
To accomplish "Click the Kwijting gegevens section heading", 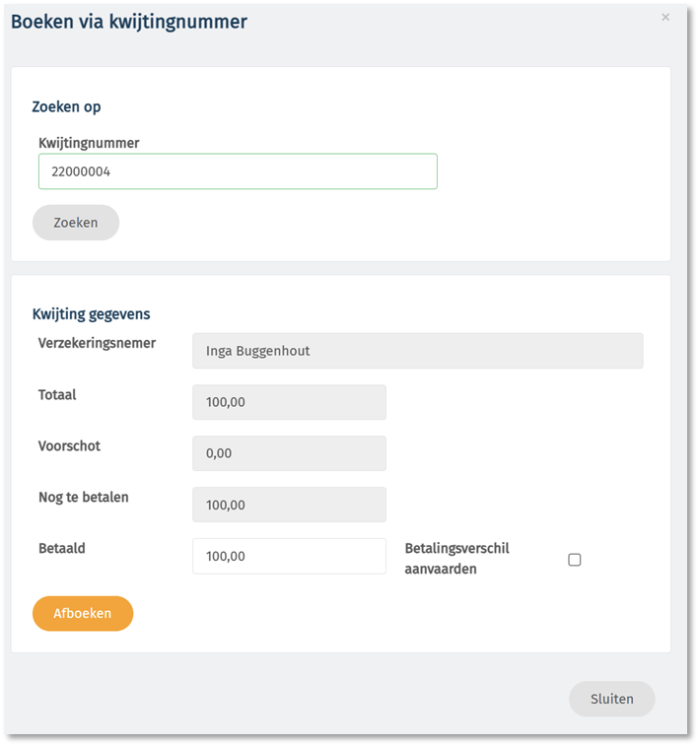I will pyautogui.click(x=91, y=314).
